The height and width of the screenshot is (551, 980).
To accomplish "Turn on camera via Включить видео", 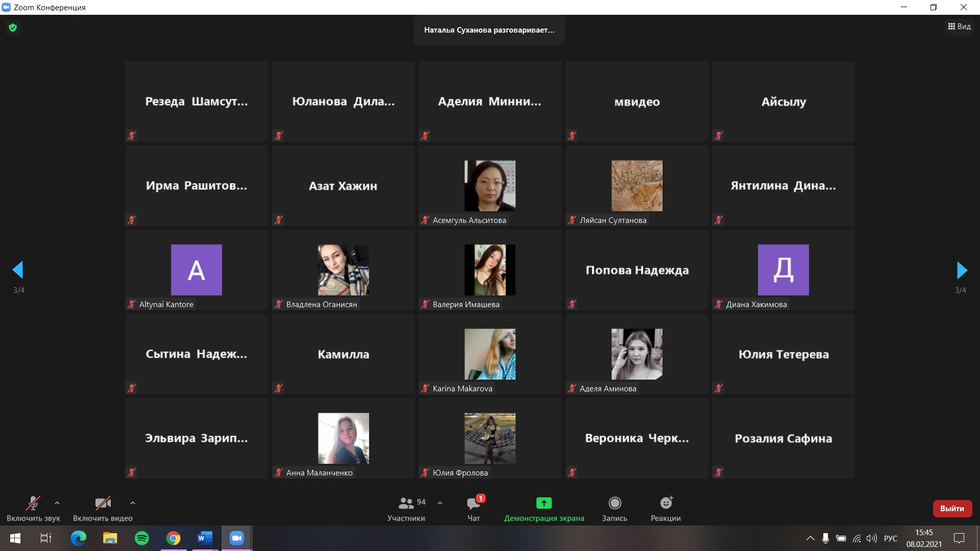I will click(x=103, y=504).
